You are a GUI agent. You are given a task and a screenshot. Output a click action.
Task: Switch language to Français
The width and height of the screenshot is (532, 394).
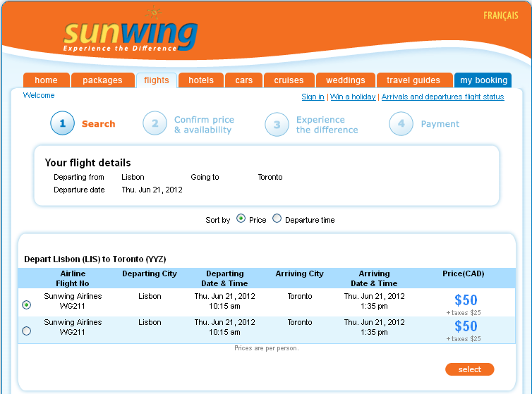(x=501, y=16)
